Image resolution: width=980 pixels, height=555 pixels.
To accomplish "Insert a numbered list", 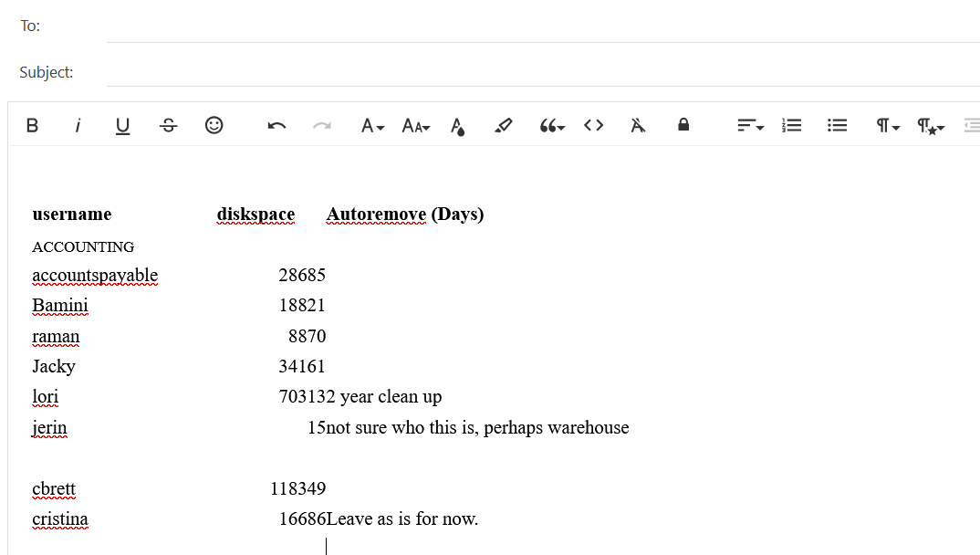I will [792, 125].
